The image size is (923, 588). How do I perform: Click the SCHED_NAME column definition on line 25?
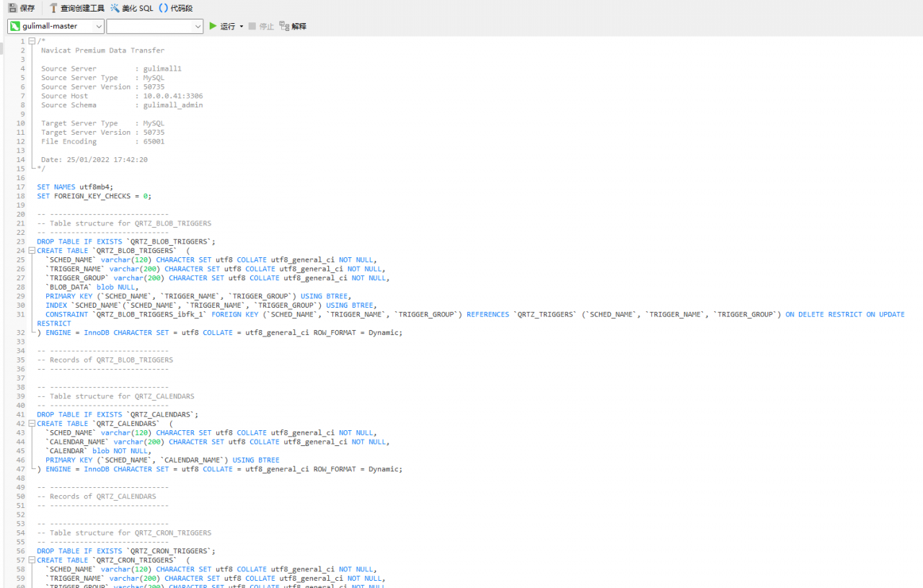[x=211, y=259]
